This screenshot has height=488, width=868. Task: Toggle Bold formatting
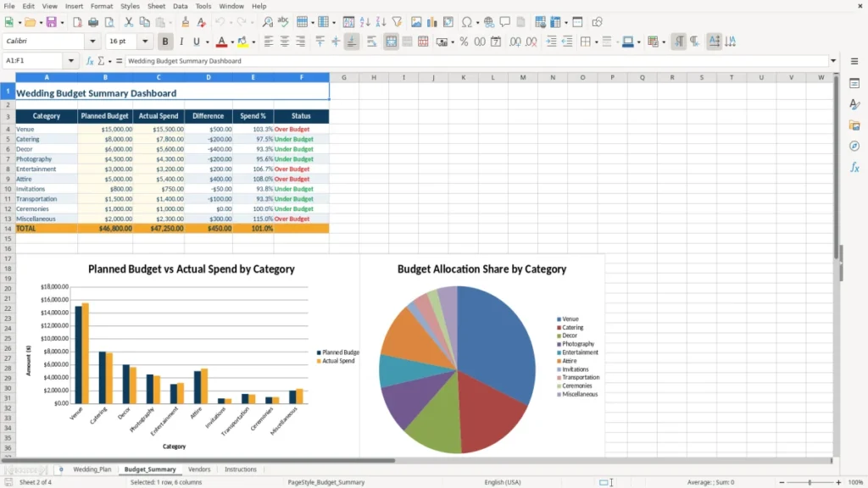pos(165,42)
